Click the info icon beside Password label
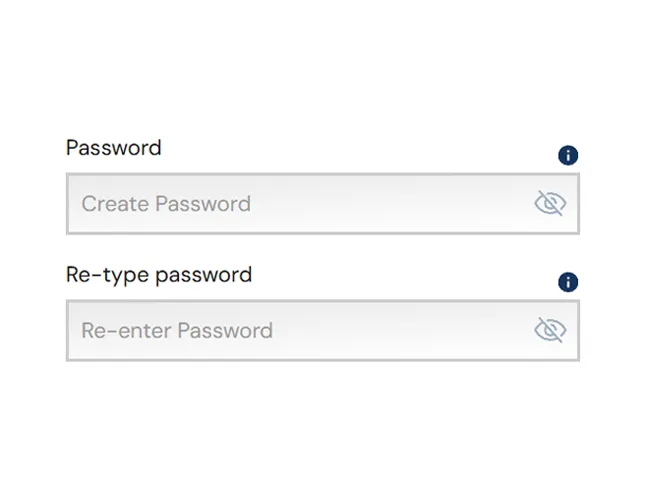 568,155
